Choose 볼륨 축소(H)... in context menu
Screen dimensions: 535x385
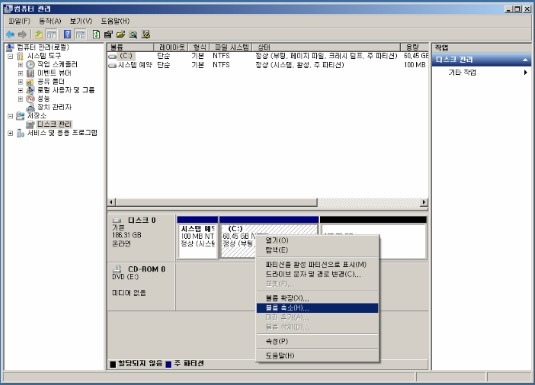pyautogui.click(x=317, y=308)
